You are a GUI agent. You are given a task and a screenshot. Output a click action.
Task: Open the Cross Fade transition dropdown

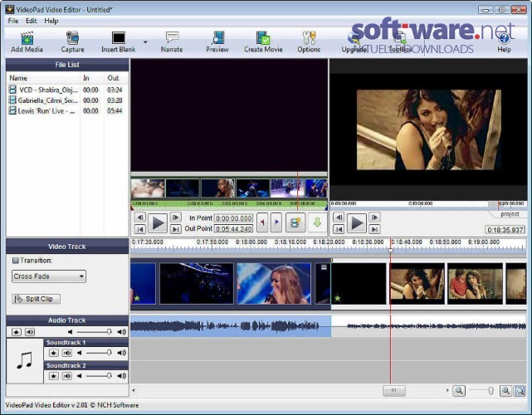click(48, 276)
